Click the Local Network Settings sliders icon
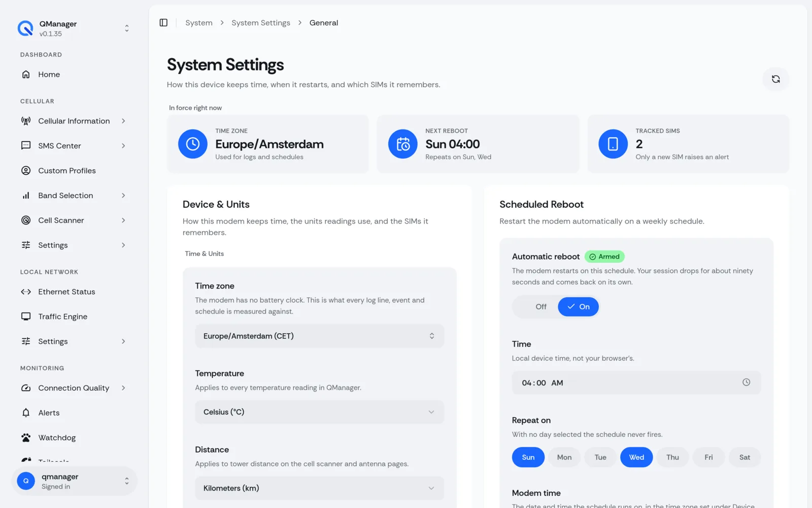 point(26,341)
